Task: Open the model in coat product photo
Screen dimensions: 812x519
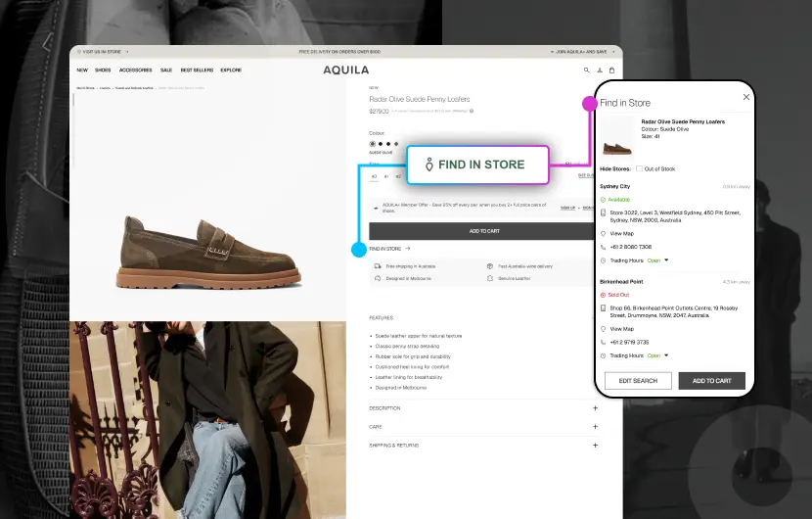Action: point(208,420)
